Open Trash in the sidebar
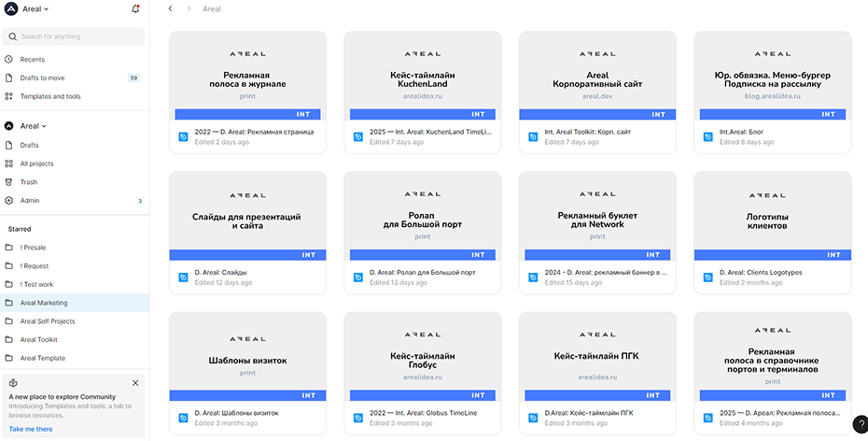868x441 pixels. pos(29,182)
